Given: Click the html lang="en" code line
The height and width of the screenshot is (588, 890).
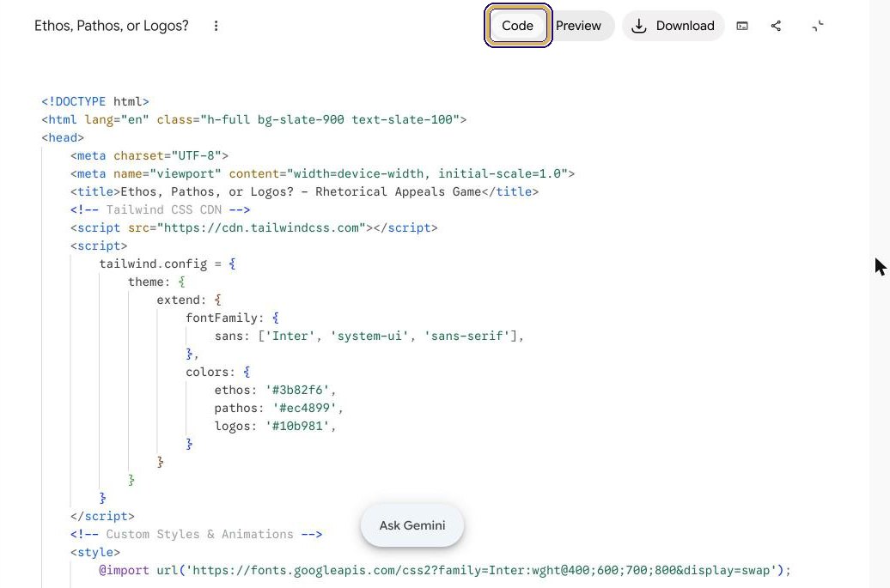Looking at the screenshot, I should tap(253, 119).
